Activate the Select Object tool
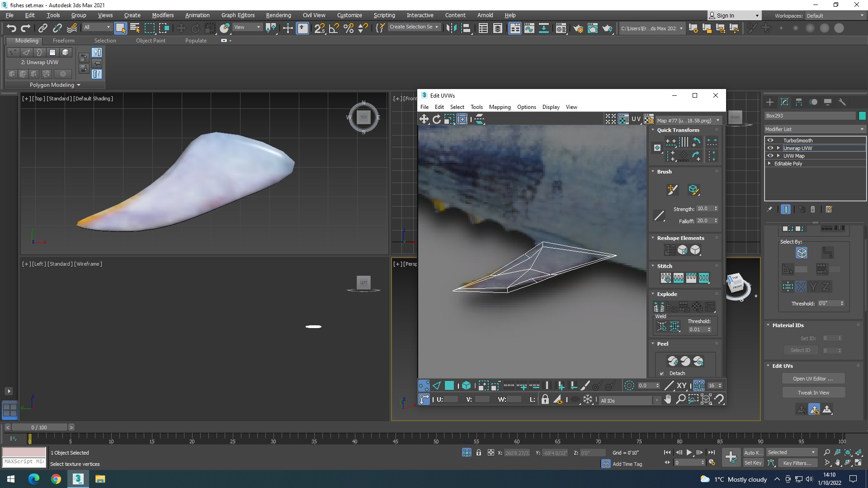The width and height of the screenshot is (868, 488). (x=120, y=28)
